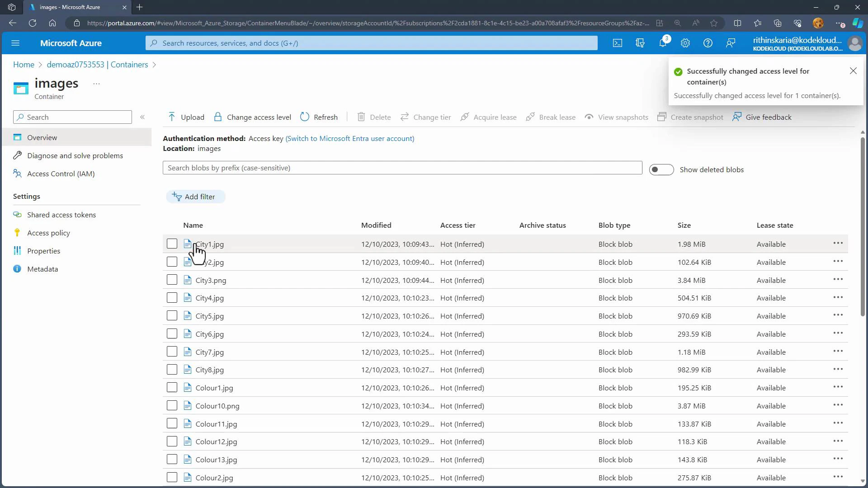This screenshot has width=868, height=488.
Task: Type in the Search blobs by prefix field
Action: [x=402, y=168]
